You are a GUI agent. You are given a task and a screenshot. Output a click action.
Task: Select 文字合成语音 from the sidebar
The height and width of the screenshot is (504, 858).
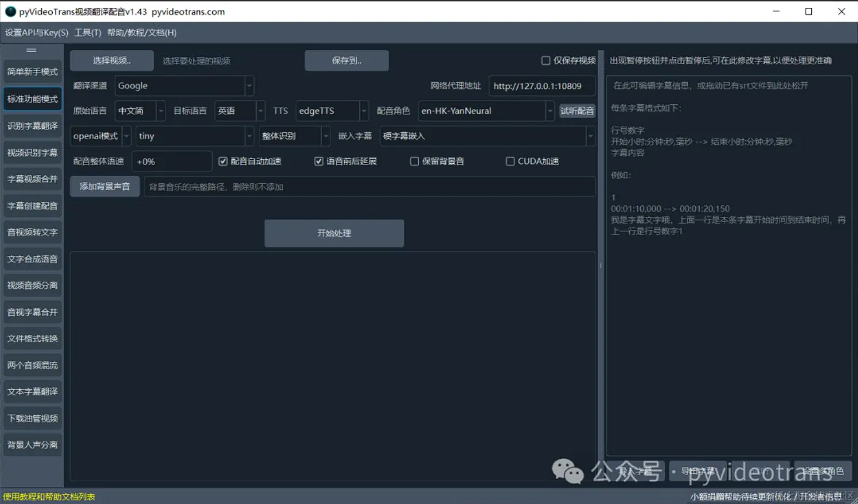[x=32, y=259]
